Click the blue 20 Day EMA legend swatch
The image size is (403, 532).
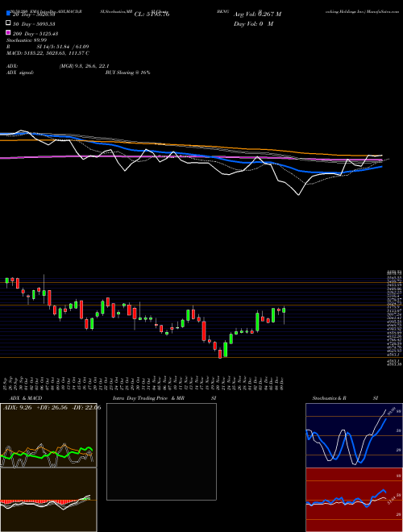point(8,14)
